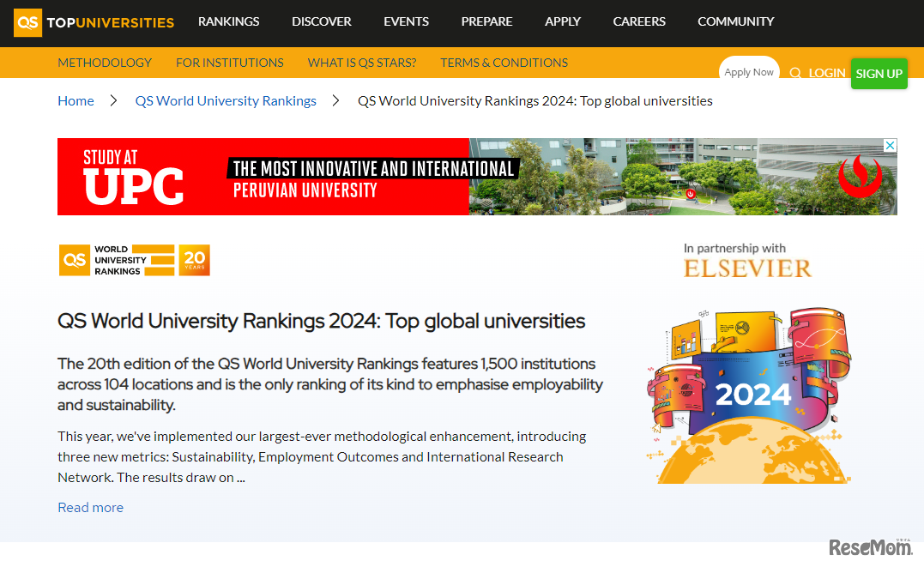Click the Apply Now button
Viewport: 924px width, 567px height.
[748, 71]
